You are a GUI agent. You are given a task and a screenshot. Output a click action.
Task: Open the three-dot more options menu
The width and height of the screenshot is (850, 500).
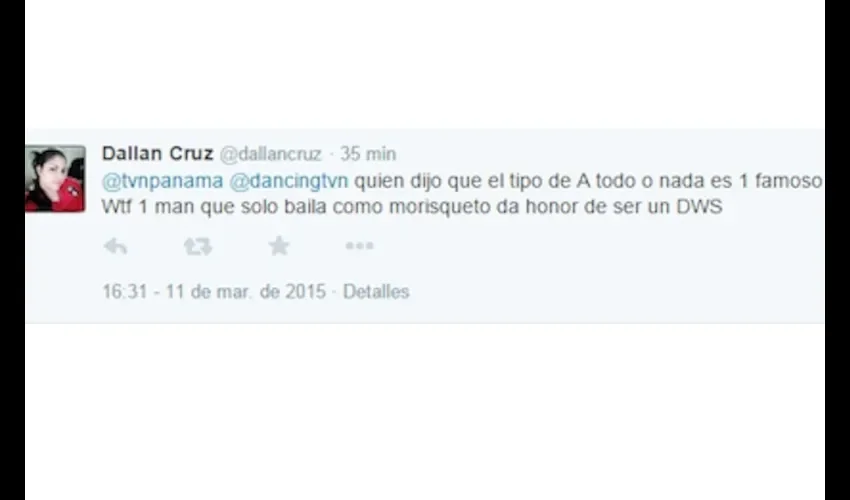359,246
